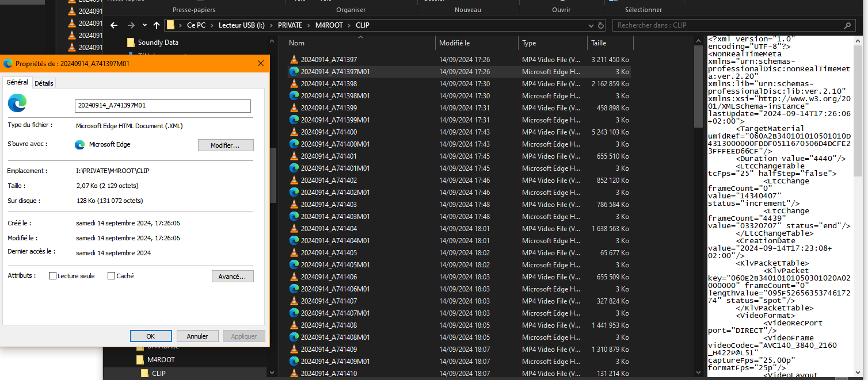Open the Avancé... attributes button
This screenshot has height=380, width=868.
(233, 277)
